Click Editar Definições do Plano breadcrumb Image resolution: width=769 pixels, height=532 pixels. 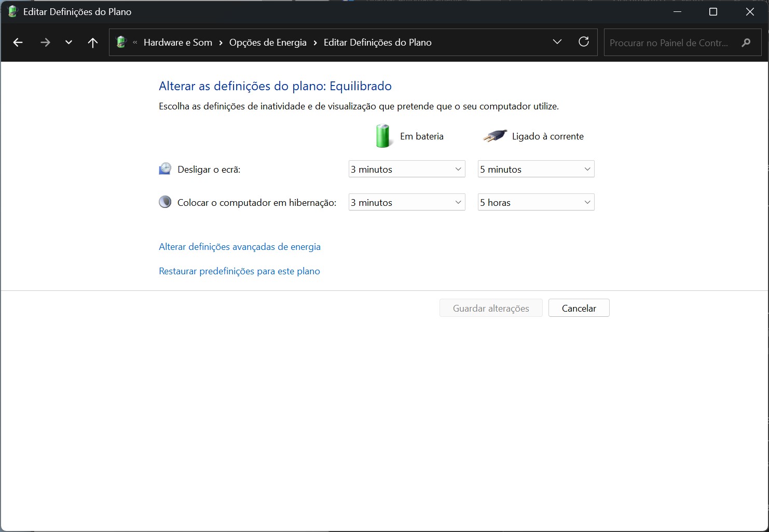377,43
